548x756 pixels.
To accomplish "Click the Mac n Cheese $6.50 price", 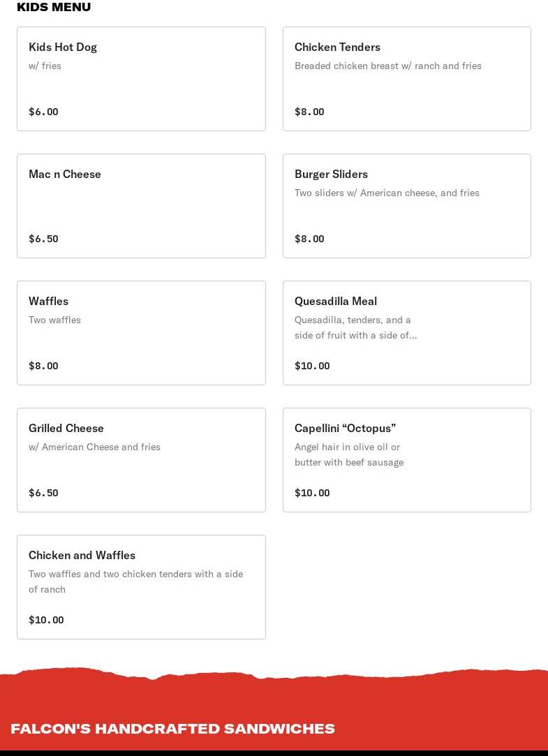I will [x=43, y=239].
